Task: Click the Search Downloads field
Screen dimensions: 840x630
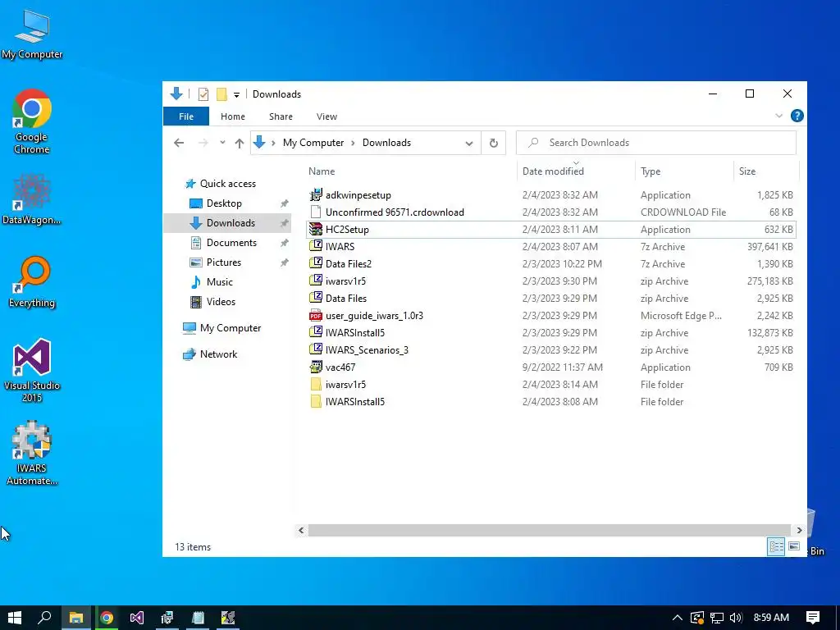Action: pyautogui.click(x=656, y=143)
